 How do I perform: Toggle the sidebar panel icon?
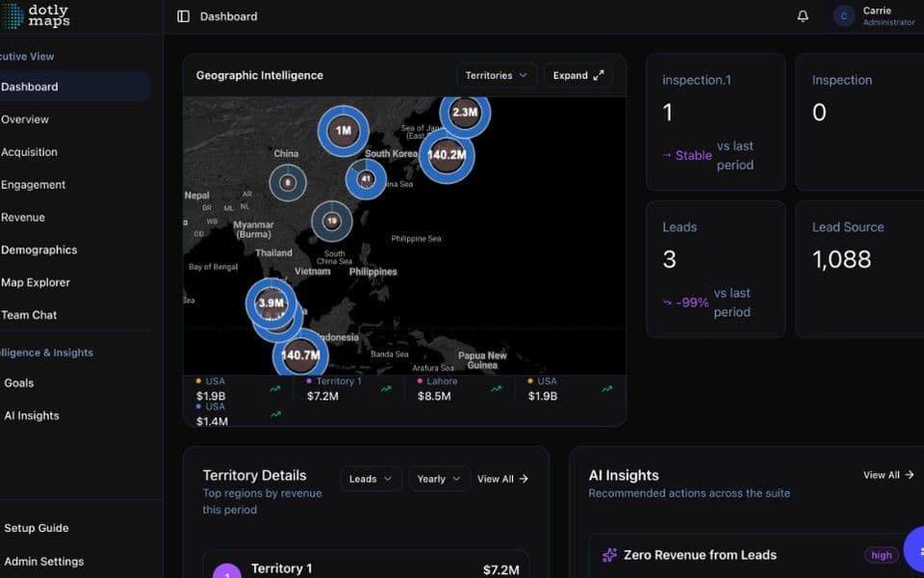pyautogui.click(x=183, y=16)
